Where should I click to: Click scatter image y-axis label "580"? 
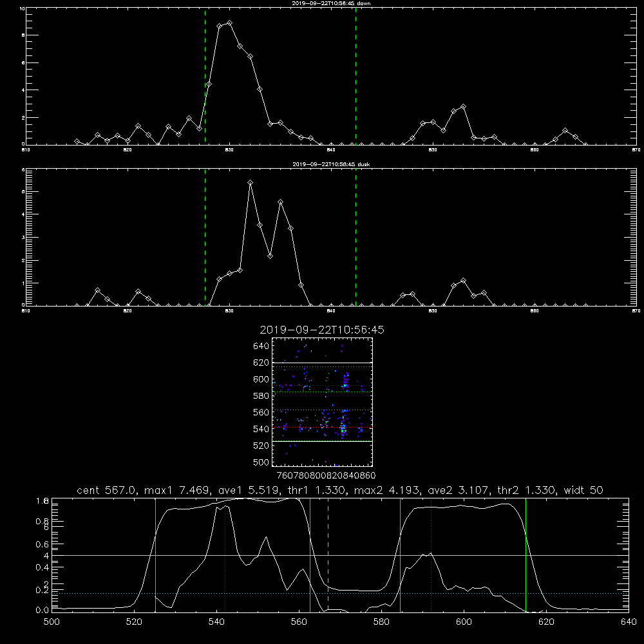coord(261,395)
